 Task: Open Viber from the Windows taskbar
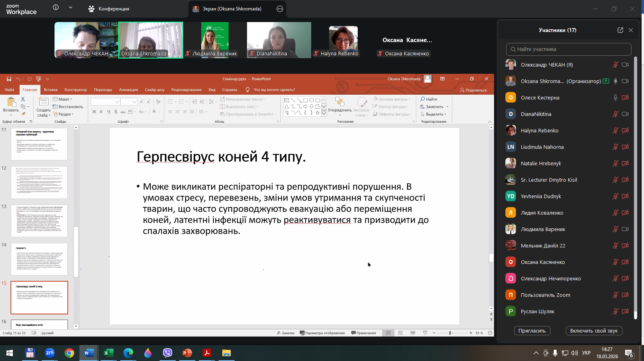[167, 353]
